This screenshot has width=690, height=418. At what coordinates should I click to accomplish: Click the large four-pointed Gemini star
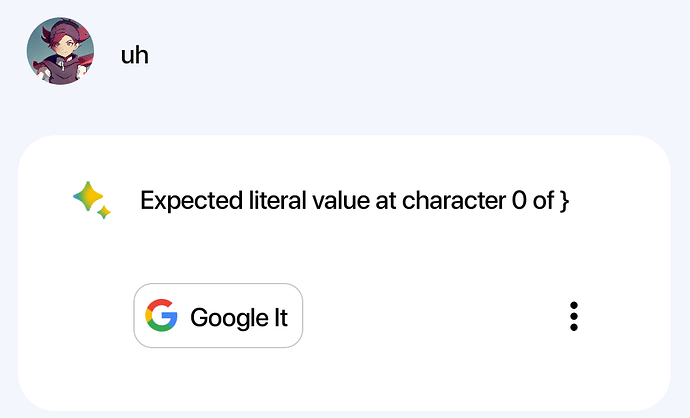88,197
